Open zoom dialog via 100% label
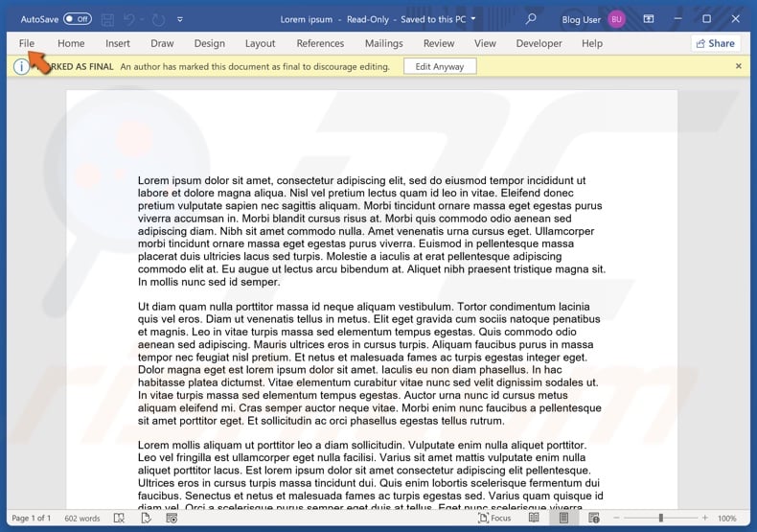The height and width of the screenshot is (532, 757). tap(726, 519)
